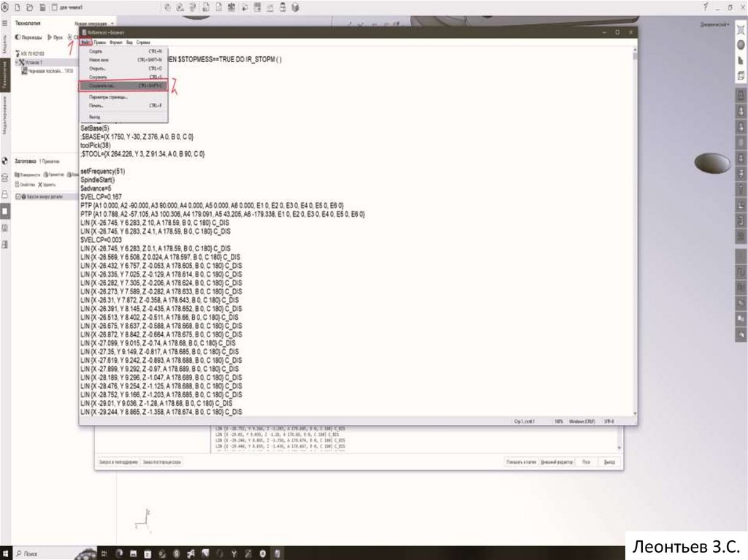Open the hamburger menu in the left sidebar
Image resolution: width=748 pixels, height=560 pixels.
click(x=5, y=23)
